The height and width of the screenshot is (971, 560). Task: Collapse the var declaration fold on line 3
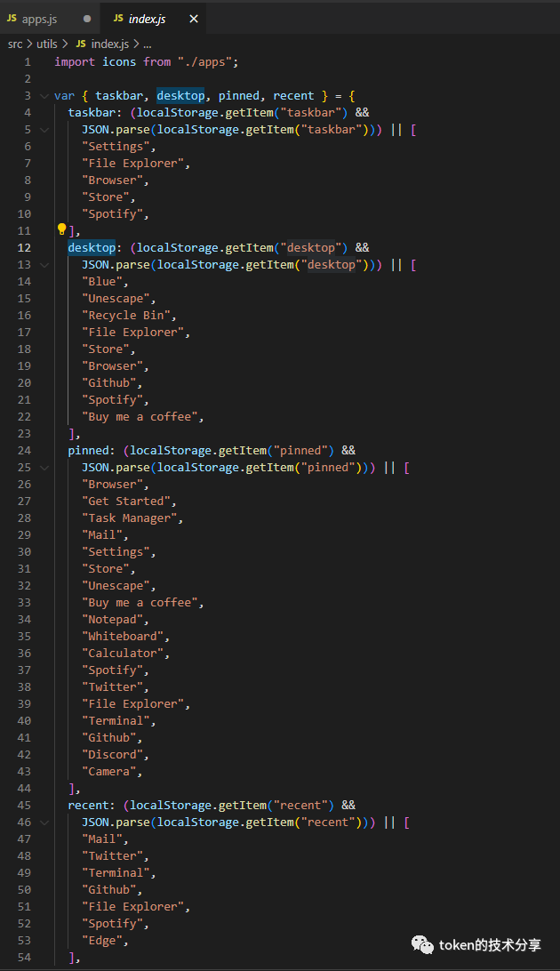pos(44,96)
